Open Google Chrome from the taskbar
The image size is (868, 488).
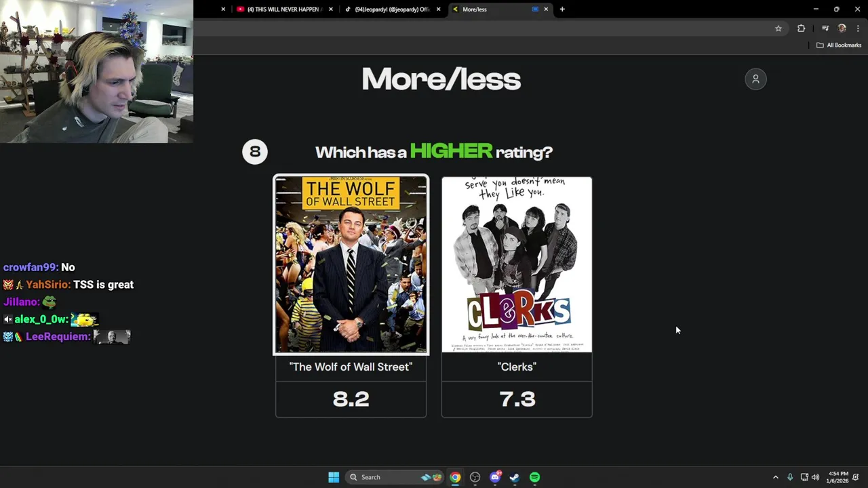[455, 477]
